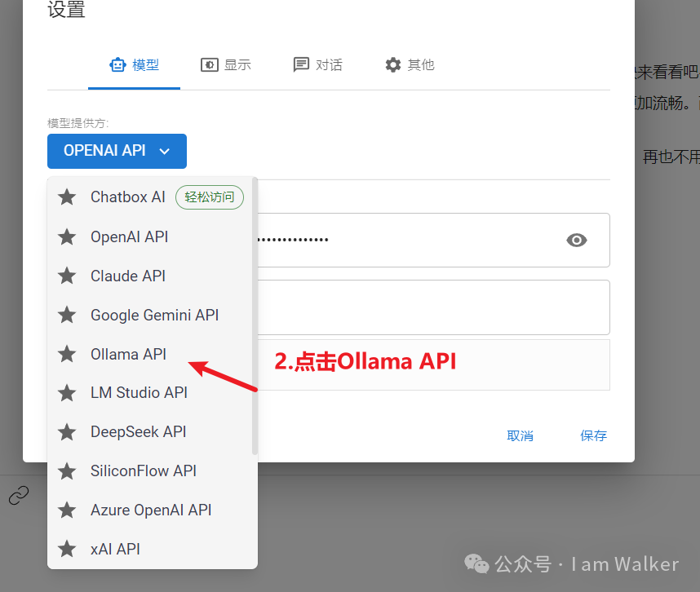Click the star icon beside xAI API

pyautogui.click(x=67, y=549)
